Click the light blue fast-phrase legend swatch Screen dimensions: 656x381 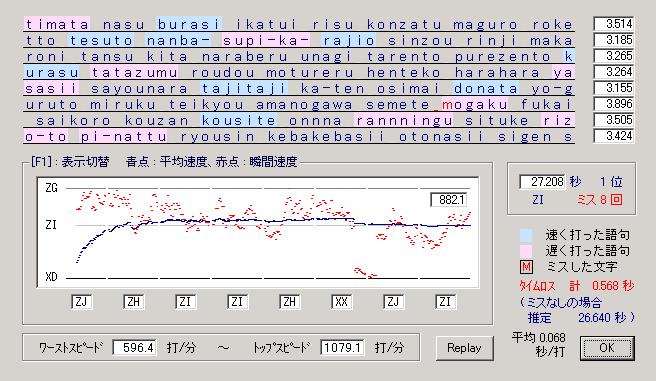[x=526, y=235]
